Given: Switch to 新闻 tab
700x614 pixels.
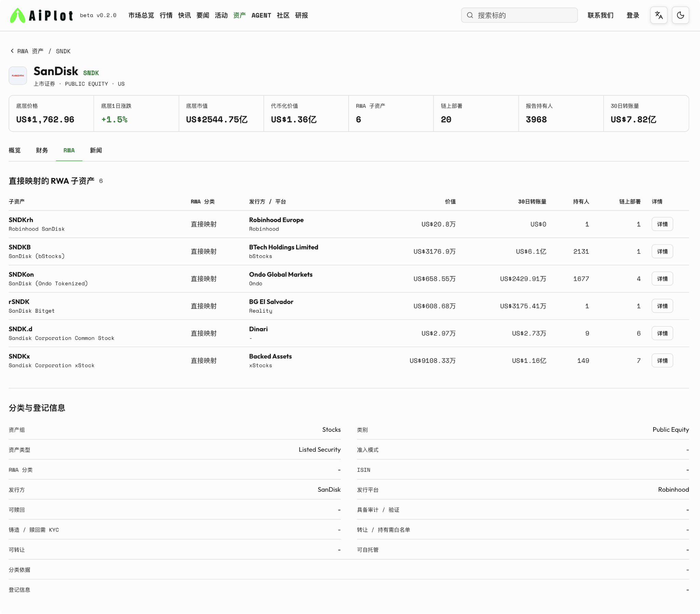Looking at the screenshot, I should tap(96, 150).
